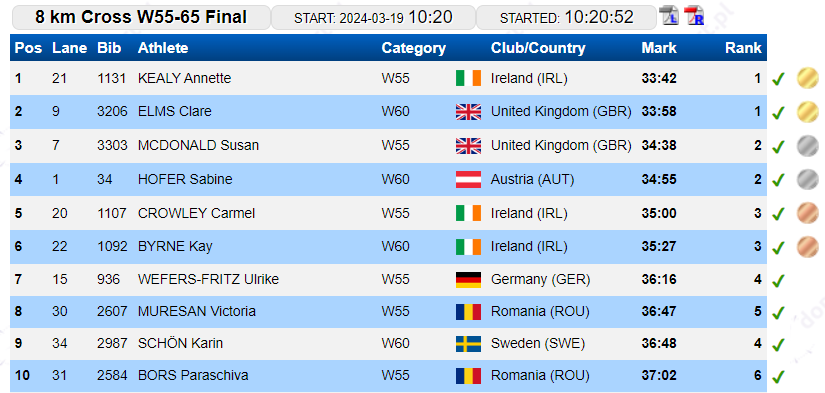Click the green checkmark beside CROWLEY Carmel's rank
Image resolution: width=825 pixels, height=393 pixels.
[778, 214]
